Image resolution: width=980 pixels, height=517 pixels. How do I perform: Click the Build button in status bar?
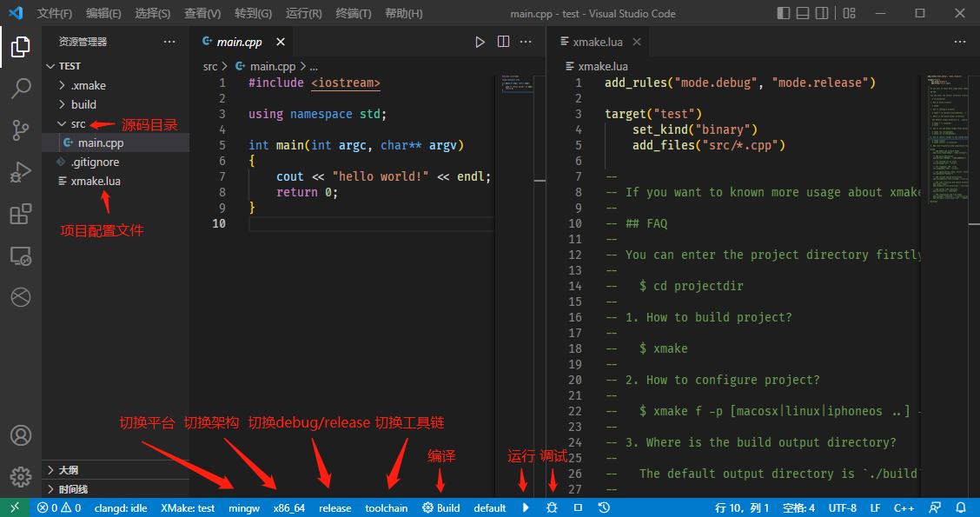pos(441,507)
